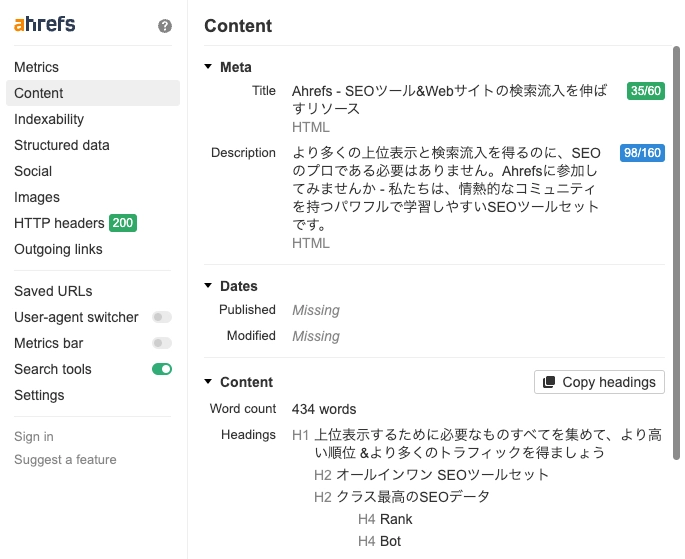Viewport: 685px width, 559px height.
Task: Switch to Social section
Action: (x=33, y=171)
